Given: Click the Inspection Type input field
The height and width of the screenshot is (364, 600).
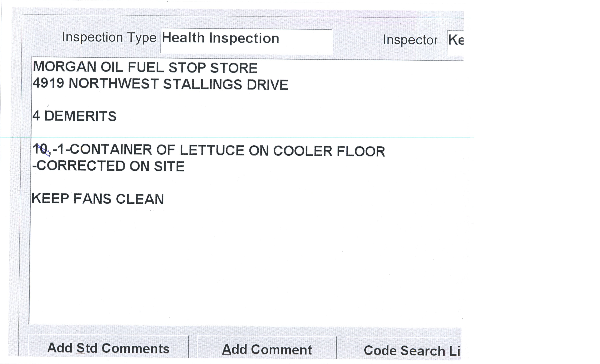Looking at the screenshot, I should coord(246,41).
